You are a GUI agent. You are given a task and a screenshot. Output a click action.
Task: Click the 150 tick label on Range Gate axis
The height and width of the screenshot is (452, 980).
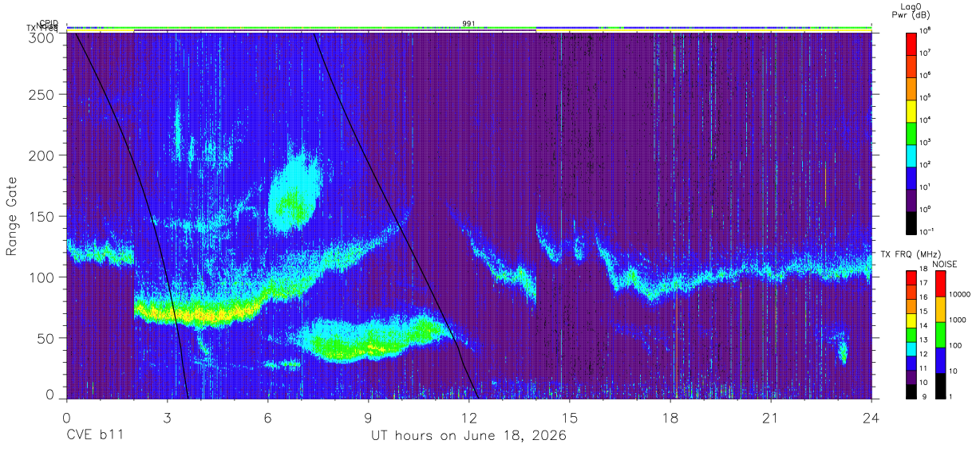point(41,217)
